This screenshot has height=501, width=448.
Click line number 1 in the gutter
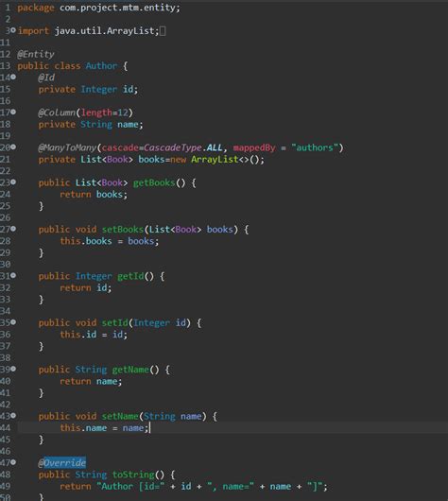pyautogui.click(x=8, y=8)
